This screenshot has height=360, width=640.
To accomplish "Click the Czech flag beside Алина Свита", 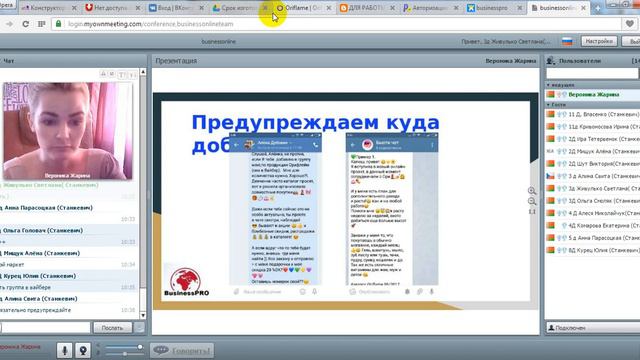I will coord(551,176).
